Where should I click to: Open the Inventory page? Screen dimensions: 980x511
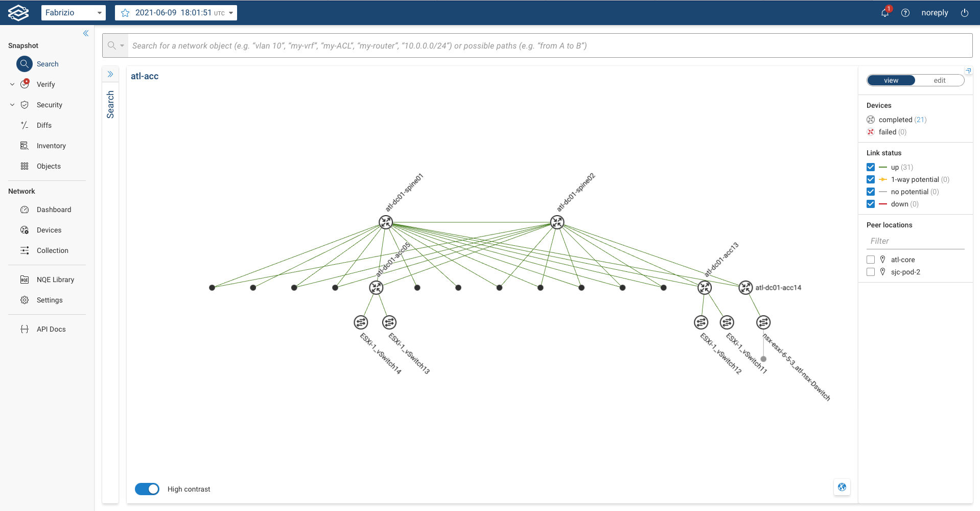(x=51, y=146)
